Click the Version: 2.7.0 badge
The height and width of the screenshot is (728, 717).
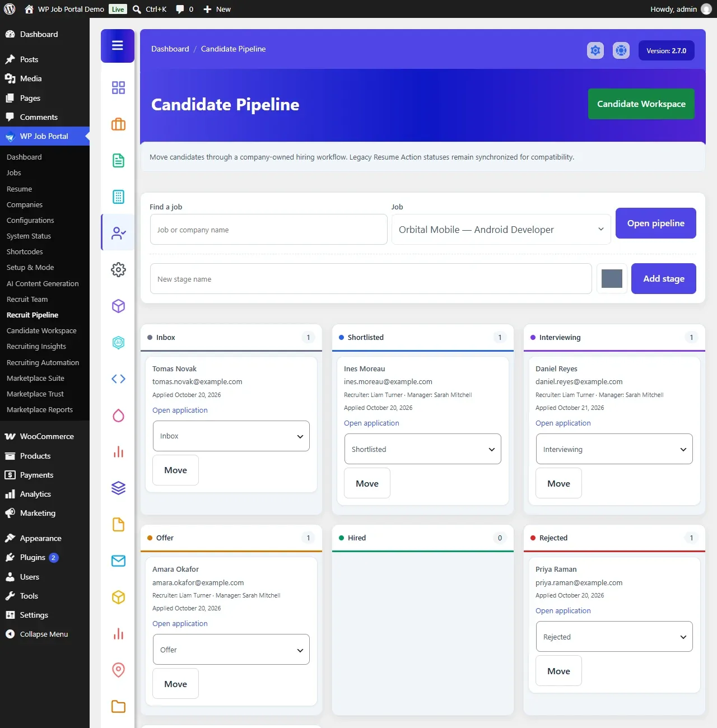point(667,50)
